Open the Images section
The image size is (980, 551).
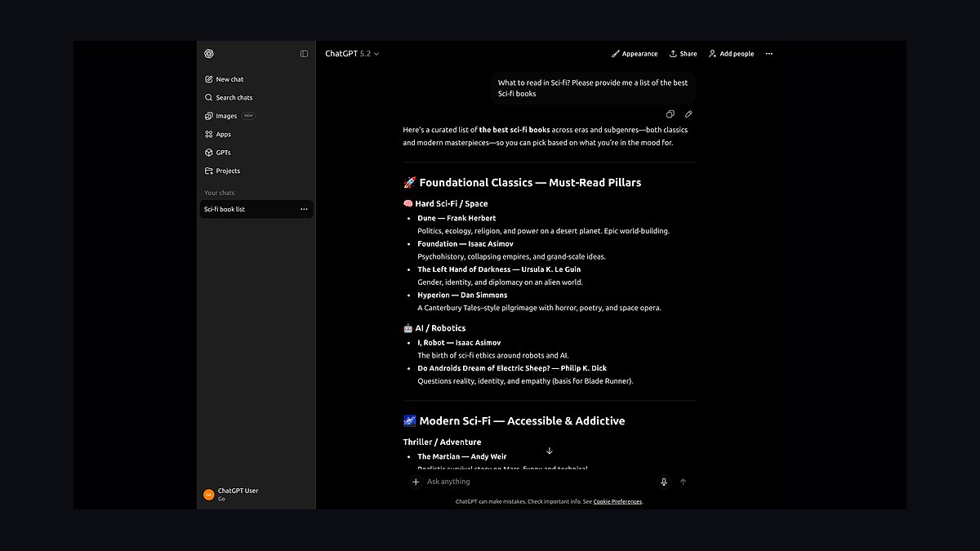pos(256,116)
